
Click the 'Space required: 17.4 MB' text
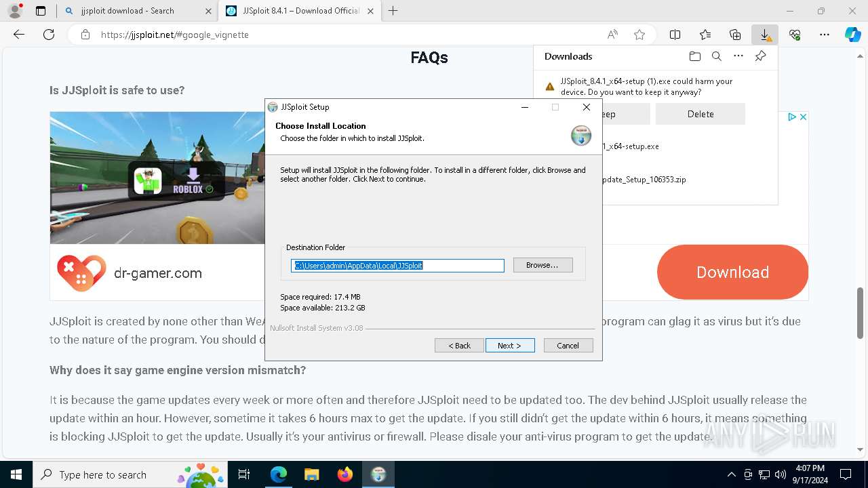point(320,297)
